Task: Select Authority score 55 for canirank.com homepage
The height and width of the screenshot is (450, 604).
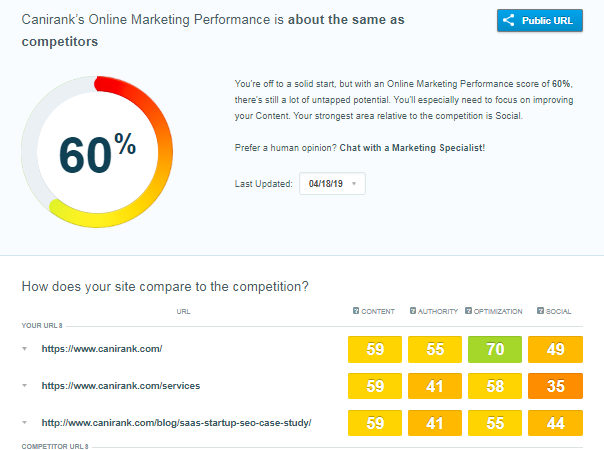Action: tap(435, 349)
